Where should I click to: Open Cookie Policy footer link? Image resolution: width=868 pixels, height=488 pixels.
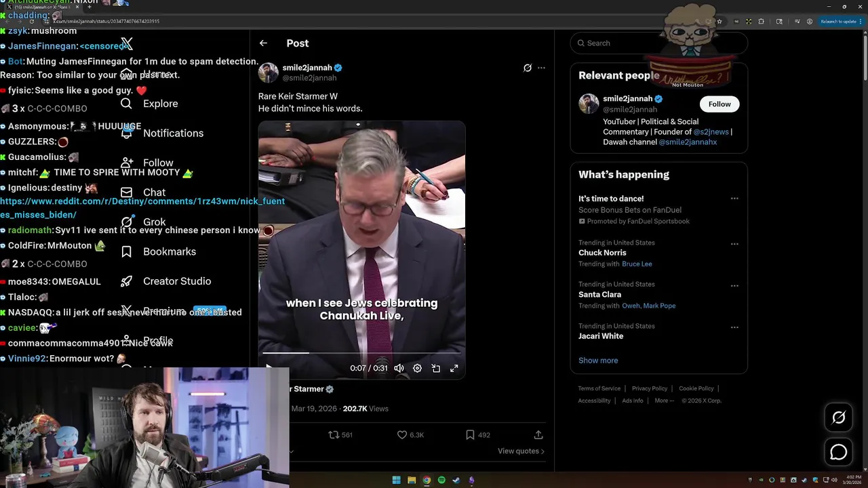696,388
